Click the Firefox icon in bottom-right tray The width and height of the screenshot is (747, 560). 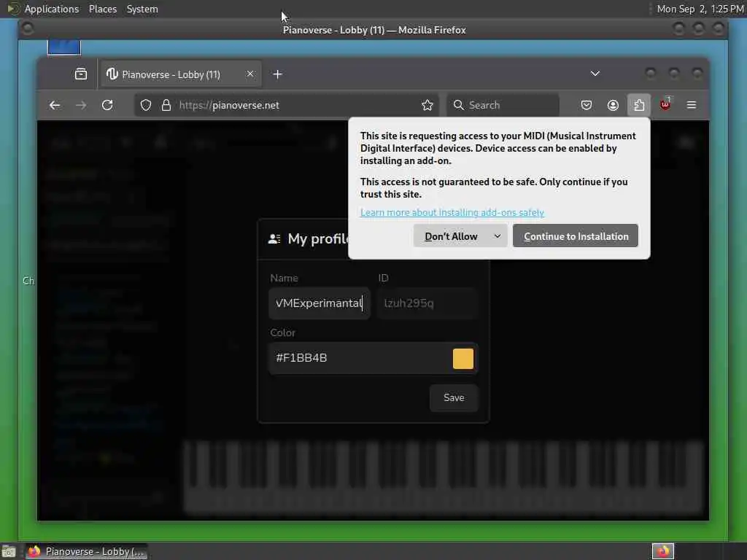tap(663, 551)
